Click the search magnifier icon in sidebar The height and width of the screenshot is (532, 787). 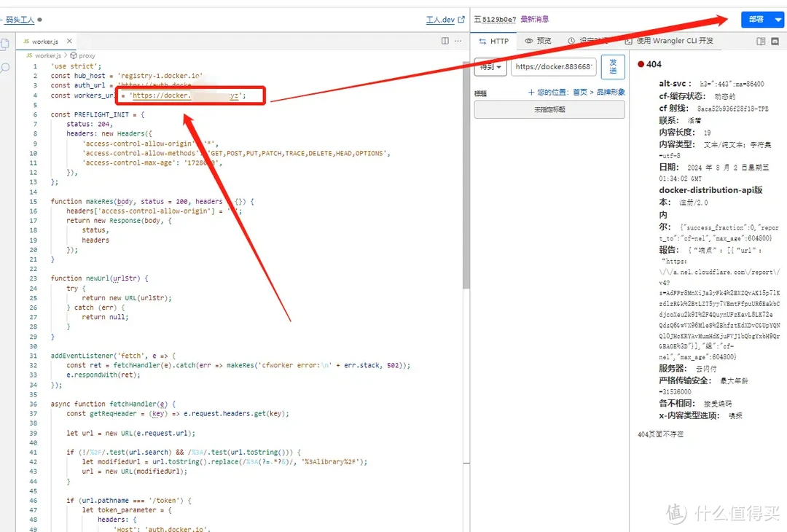pos(5,68)
